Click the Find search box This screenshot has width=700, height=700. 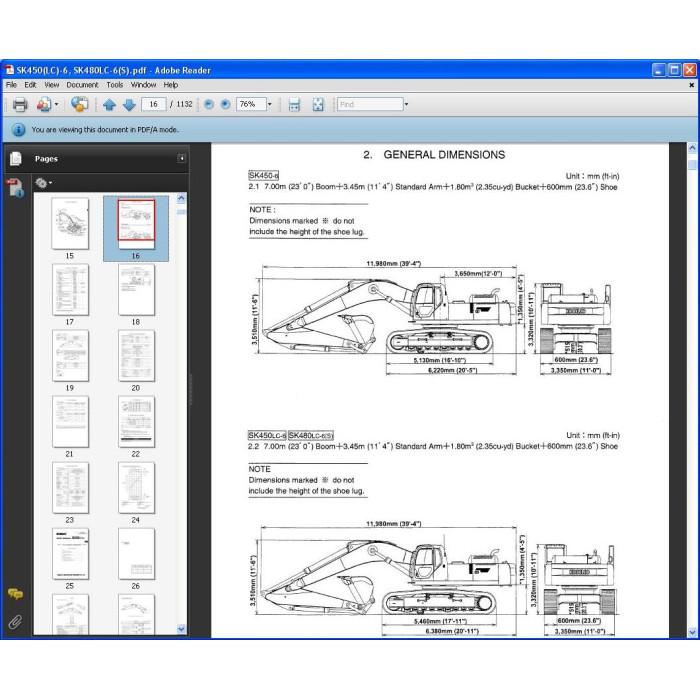click(370, 104)
